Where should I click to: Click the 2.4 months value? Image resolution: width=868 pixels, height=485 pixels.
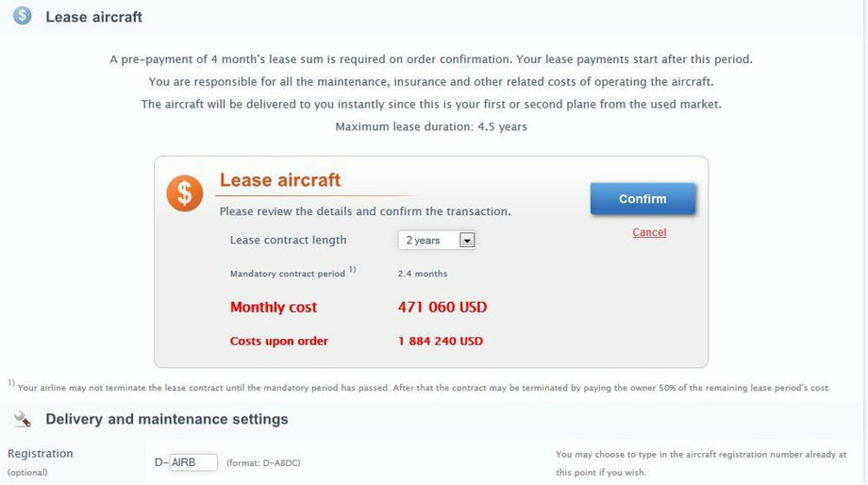tap(423, 274)
